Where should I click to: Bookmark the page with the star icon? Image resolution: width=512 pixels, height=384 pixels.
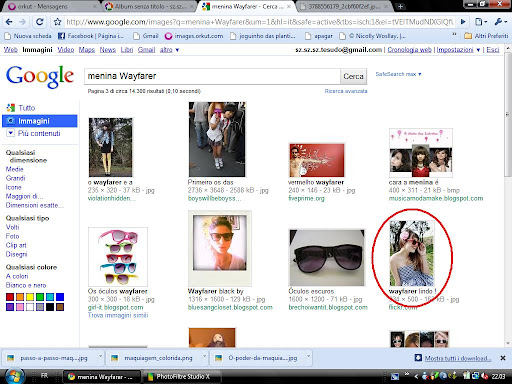[57, 22]
